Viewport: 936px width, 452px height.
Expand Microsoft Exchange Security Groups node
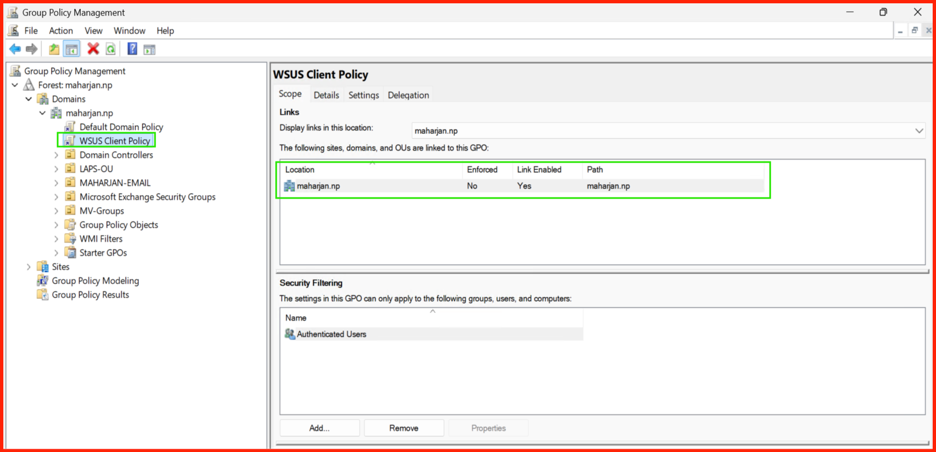tap(57, 196)
